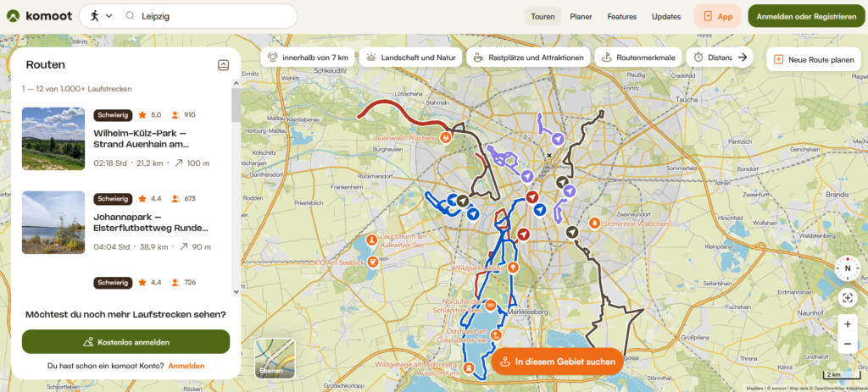The image size is (868, 392).
Task: Toggle Rastplätze und Attraktionen filter
Action: coord(528,58)
